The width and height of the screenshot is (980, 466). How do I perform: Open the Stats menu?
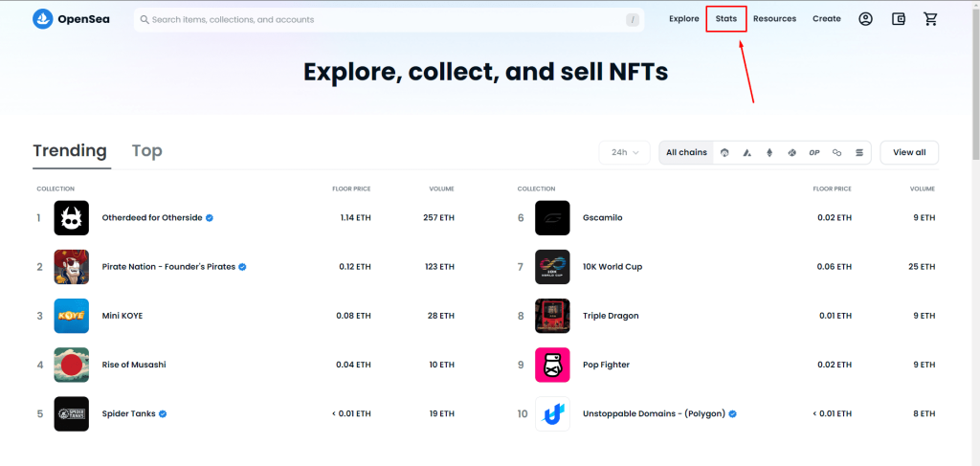click(x=726, y=19)
